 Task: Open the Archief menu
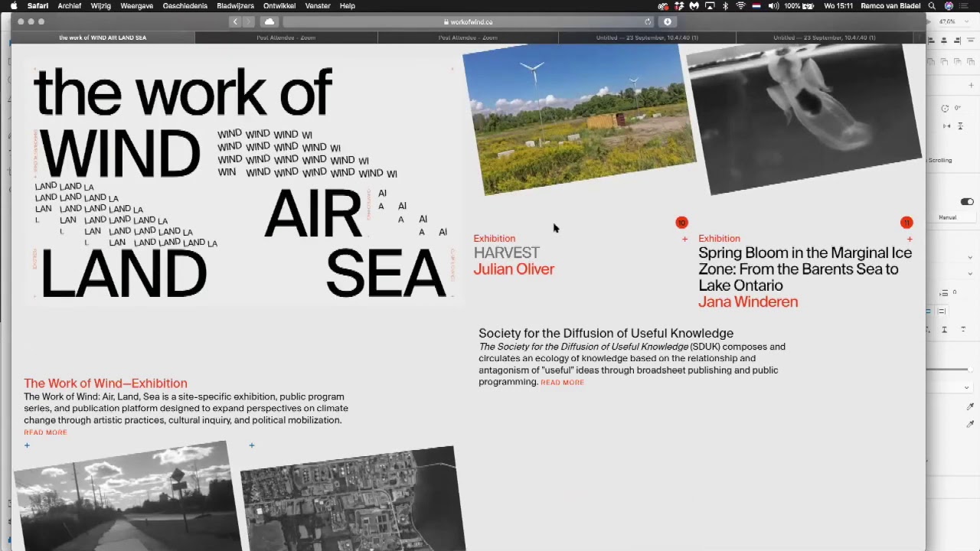(69, 5)
